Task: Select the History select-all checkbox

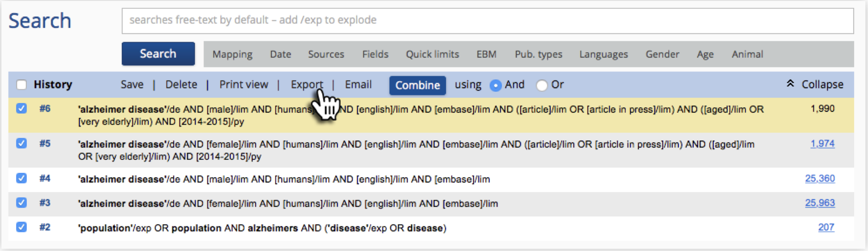Action: [x=22, y=84]
